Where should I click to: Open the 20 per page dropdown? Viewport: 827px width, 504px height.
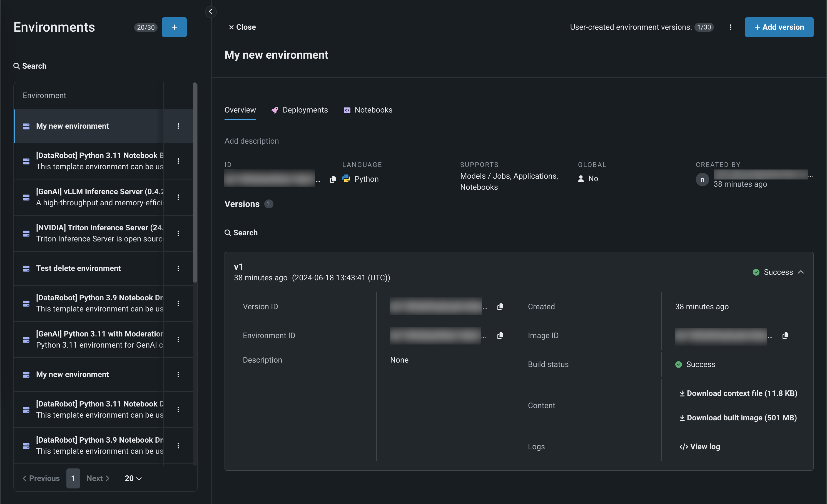coord(133,478)
